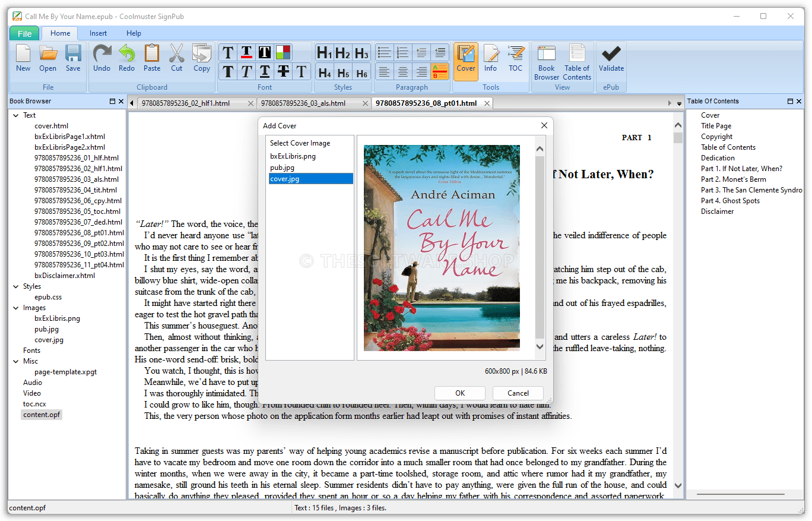
Task: Open a file with the Open icon
Action: 48,58
